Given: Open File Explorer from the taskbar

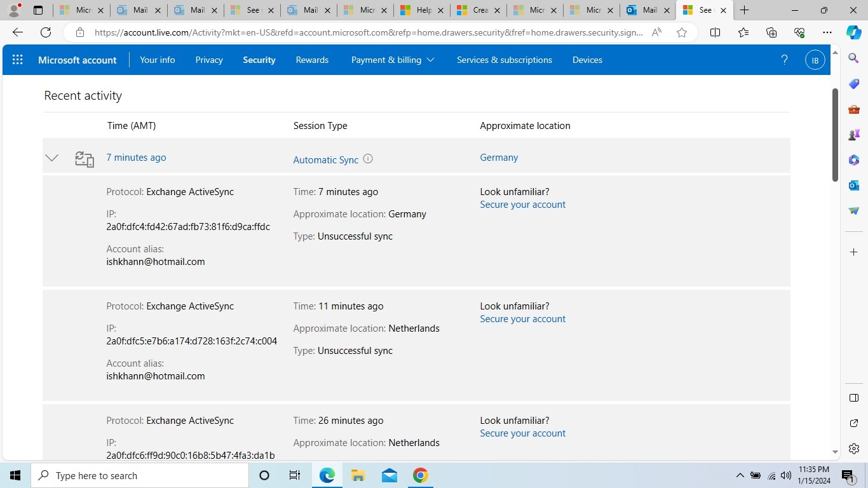Looking at the screenshot, I should click(x=358, y=475).
